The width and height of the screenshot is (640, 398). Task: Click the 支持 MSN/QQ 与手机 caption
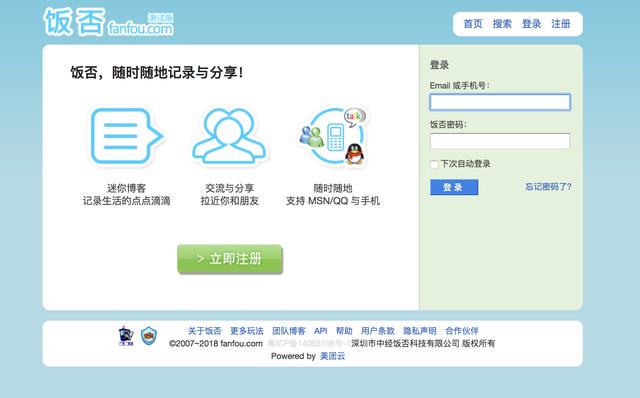tap(333, 201)
